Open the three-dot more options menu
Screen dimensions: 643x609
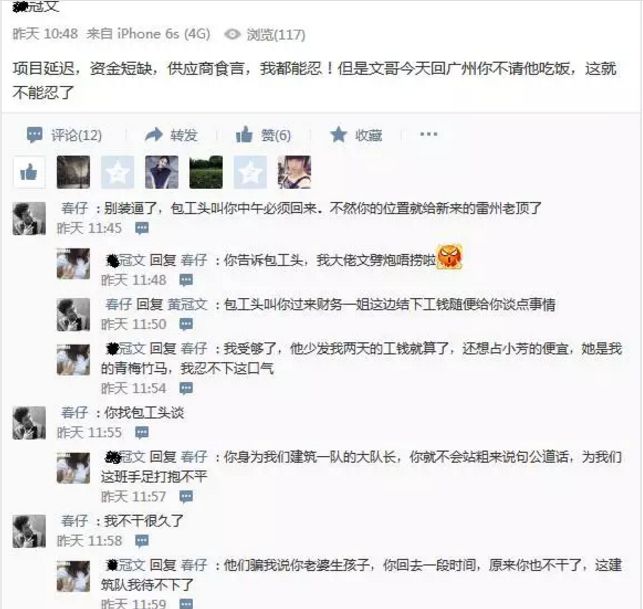[x=429, y=134]
